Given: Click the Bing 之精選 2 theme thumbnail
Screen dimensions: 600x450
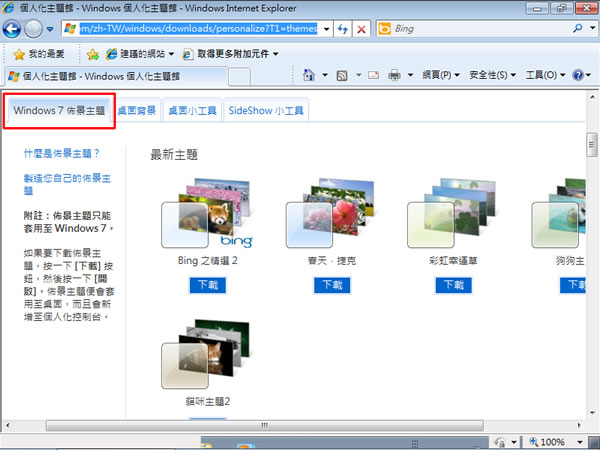Looking at the screenshot, I should (207, 213).
